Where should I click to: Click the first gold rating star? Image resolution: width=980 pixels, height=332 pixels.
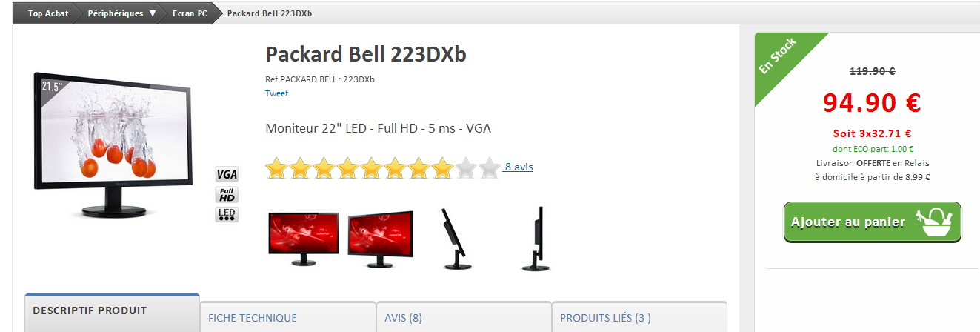(x=277, y=168)
